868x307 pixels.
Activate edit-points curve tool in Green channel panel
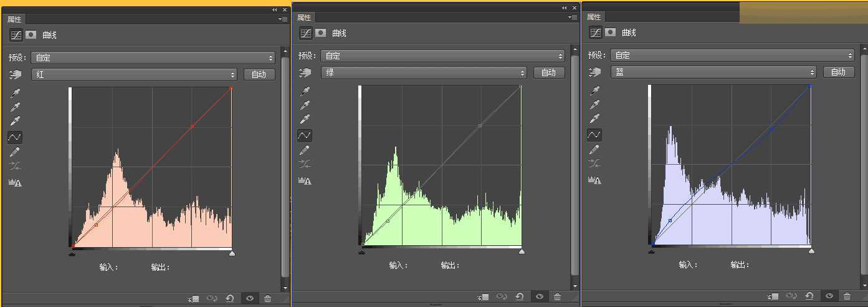(305, 135)
